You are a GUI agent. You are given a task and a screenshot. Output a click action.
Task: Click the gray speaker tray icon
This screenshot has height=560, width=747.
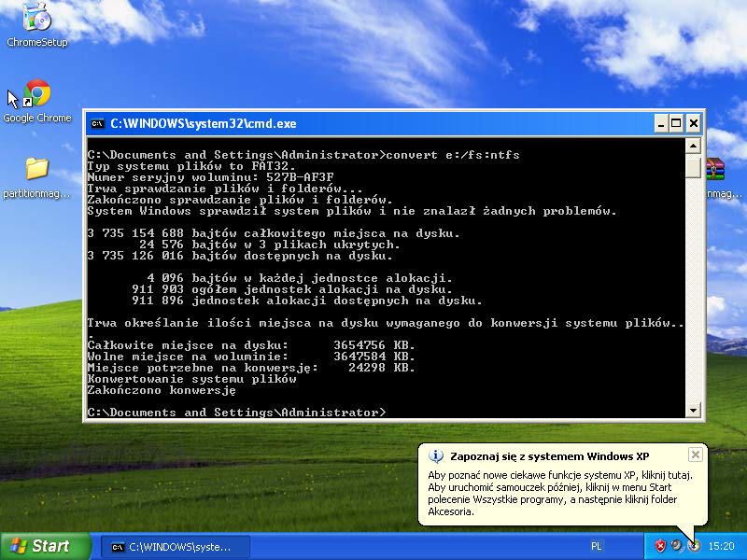pyautogui.click(x=677, y=545)
